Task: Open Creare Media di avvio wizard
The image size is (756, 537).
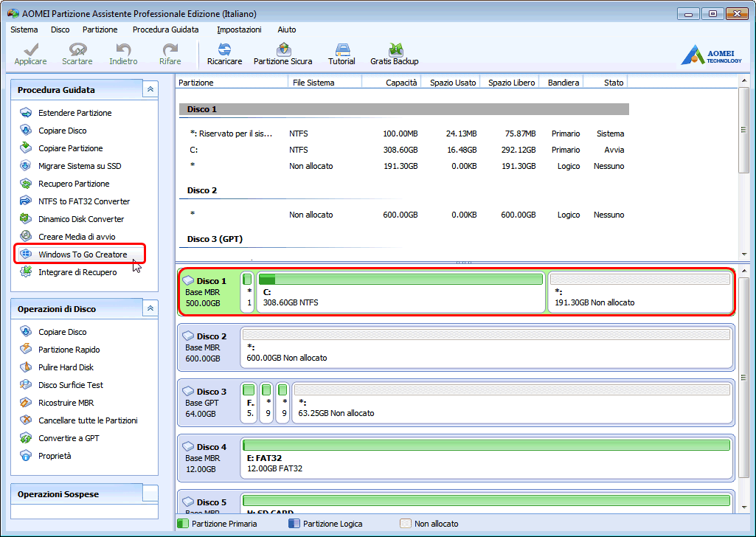Action: [x=76, y=237]
